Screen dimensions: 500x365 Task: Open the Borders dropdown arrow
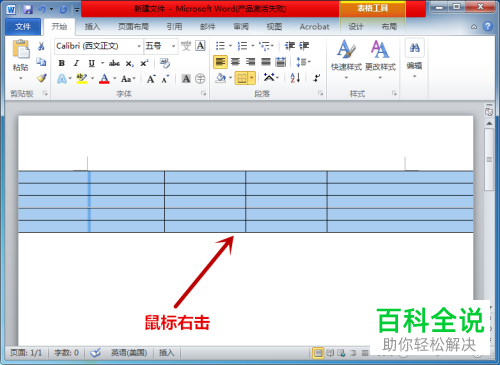point(252,79)
